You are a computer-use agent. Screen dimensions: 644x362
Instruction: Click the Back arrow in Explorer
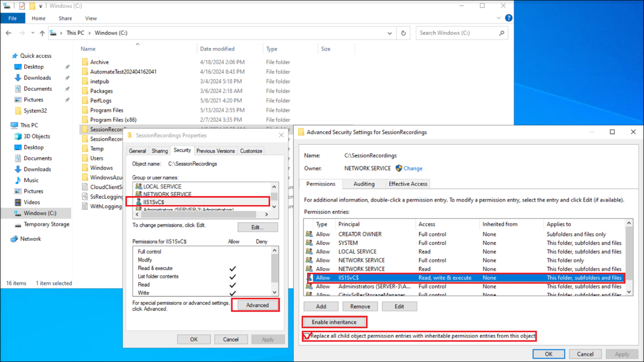pyautogui.click(x=9, y=33)
